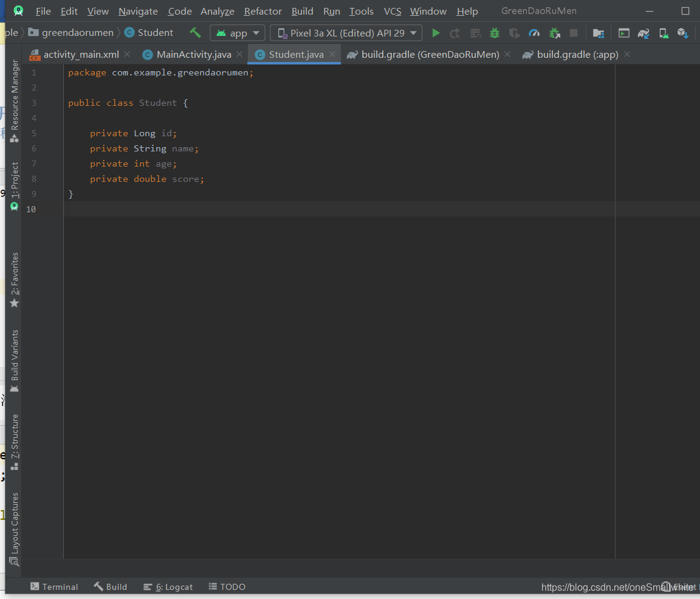Image resolution: width=700 pixels, height=599 pixels.
Task: Open the Build menu
Action: [302, 11]
